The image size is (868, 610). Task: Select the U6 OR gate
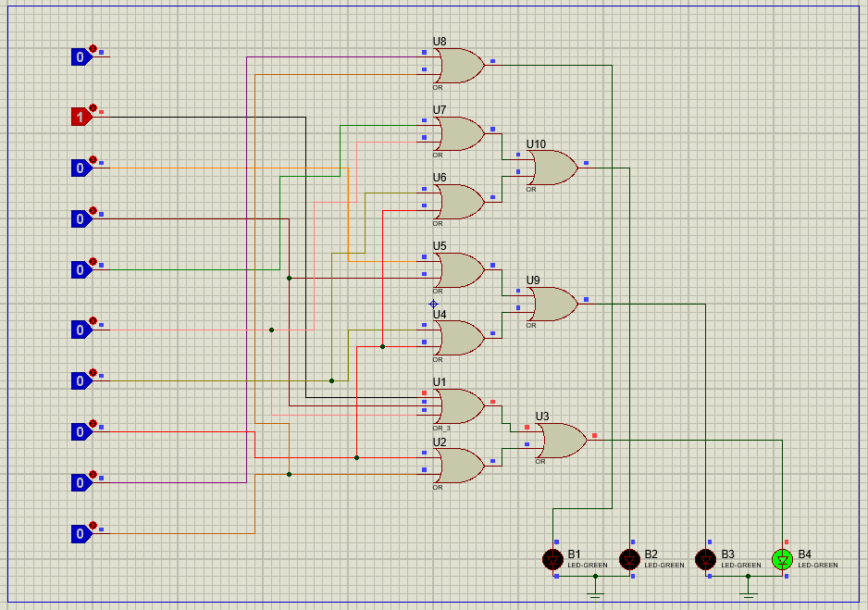click(x=460, y=202)
